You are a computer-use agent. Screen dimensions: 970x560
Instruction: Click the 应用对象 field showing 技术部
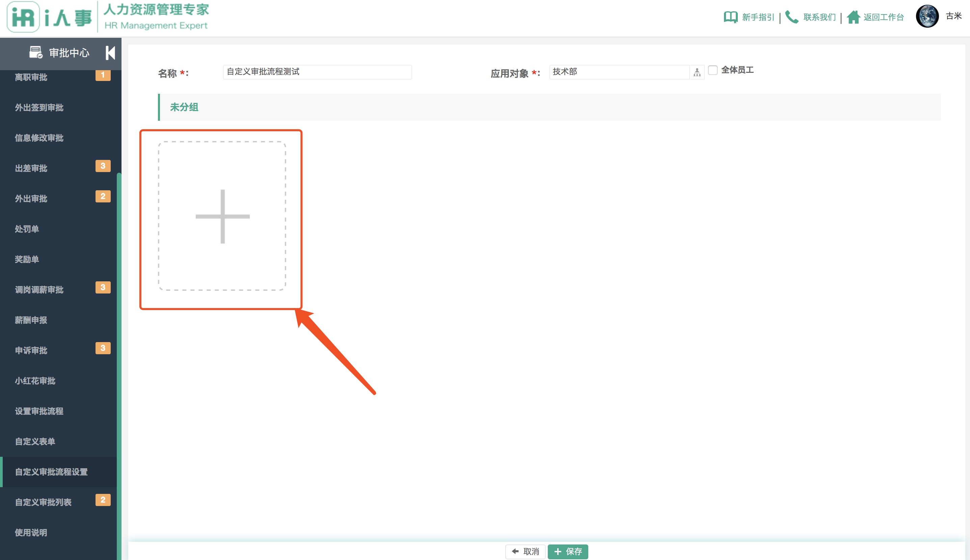coord(619,72)
